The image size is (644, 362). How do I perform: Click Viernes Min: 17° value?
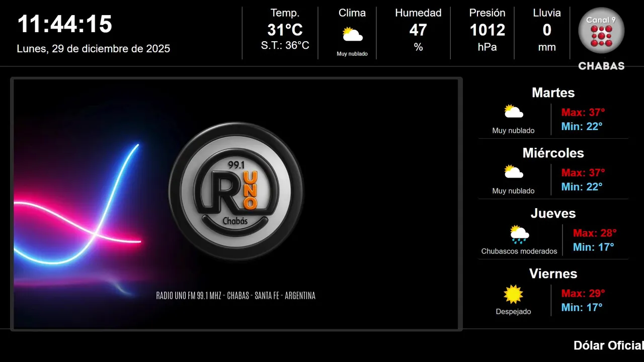pos(582,307)
